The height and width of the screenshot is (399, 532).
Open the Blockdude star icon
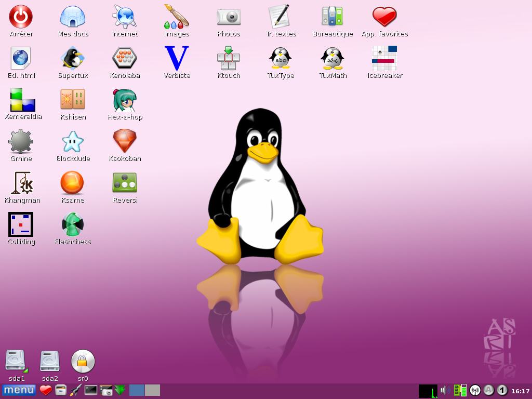pyautogui.click(x=73, y=141)
